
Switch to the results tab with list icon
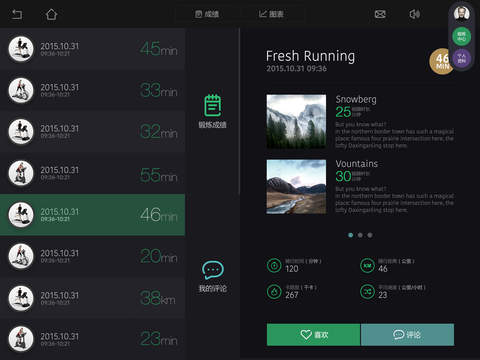[x=207, y=14]
